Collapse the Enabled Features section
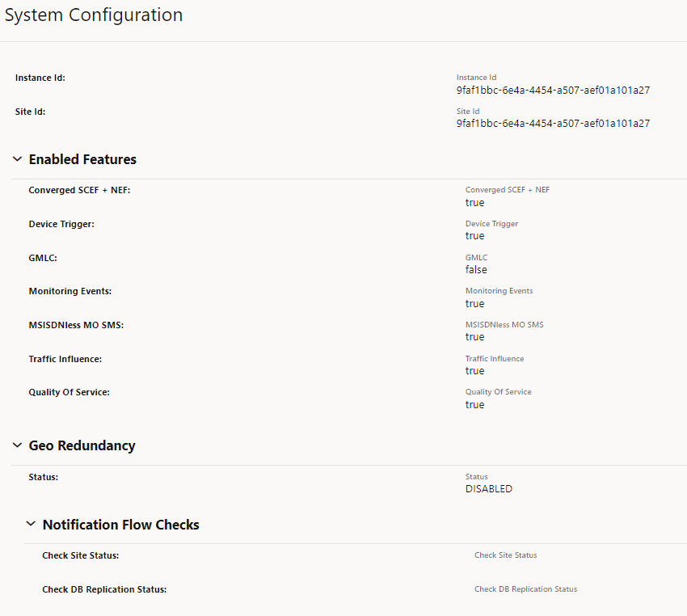Viewport: 687px width, 616px height. pyautogui.click(x=17, y=158)
